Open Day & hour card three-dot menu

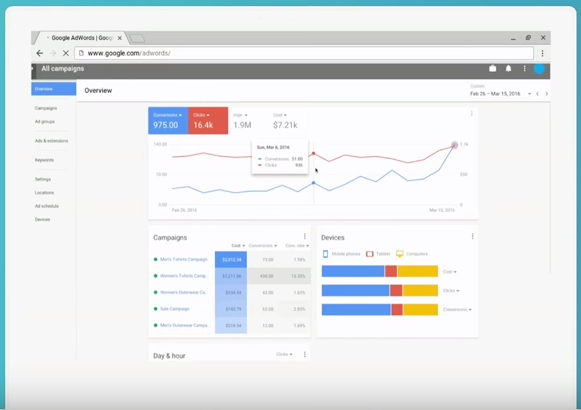(305, 355)
